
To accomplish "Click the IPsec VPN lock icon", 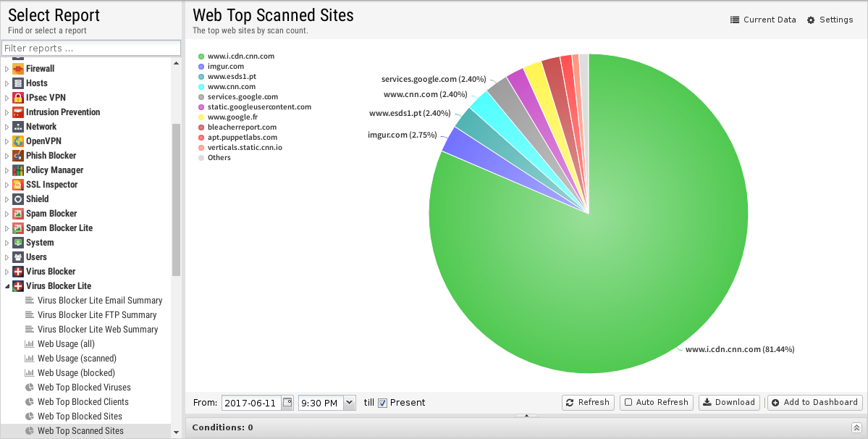I will point(17,97).
